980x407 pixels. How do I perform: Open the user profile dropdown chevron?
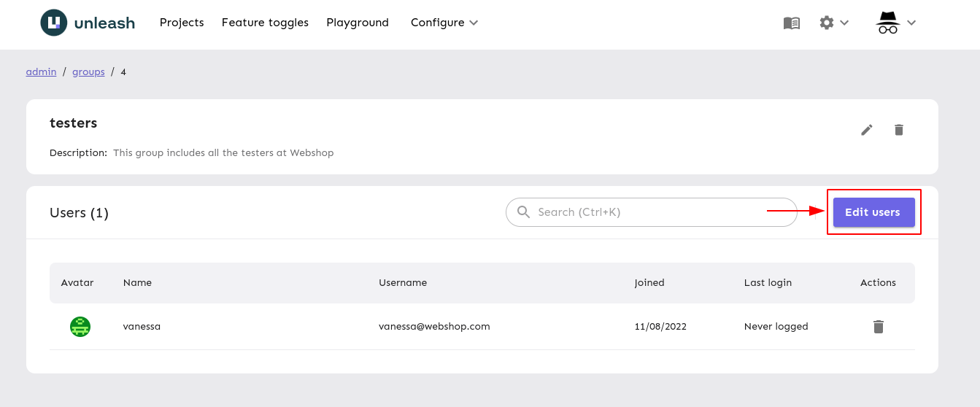coord(911,23)
